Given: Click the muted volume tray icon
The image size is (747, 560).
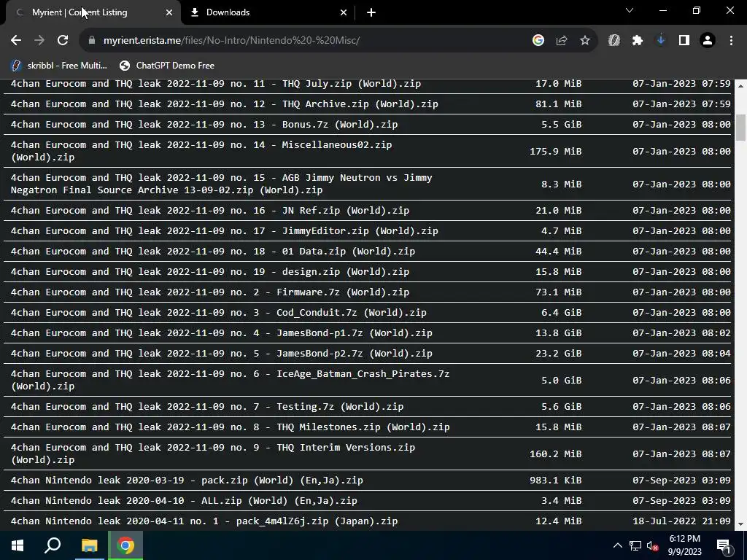Looking at the screenshot, I should 653,546.
